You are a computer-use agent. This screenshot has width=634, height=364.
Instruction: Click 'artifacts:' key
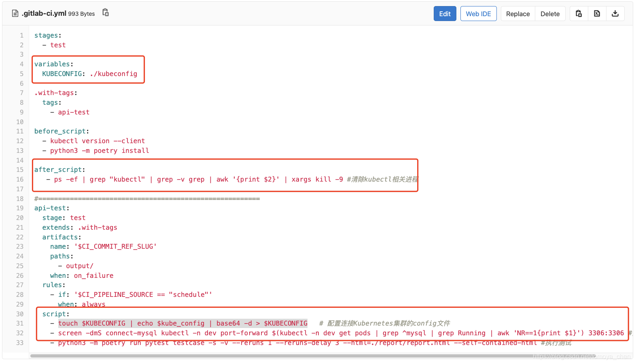coord(62,237)
